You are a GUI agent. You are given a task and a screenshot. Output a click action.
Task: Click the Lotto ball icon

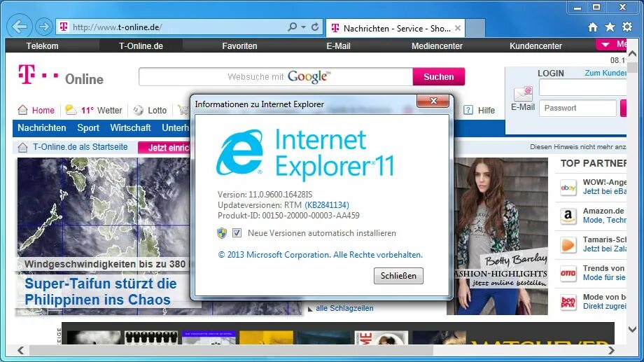point(139,110)
